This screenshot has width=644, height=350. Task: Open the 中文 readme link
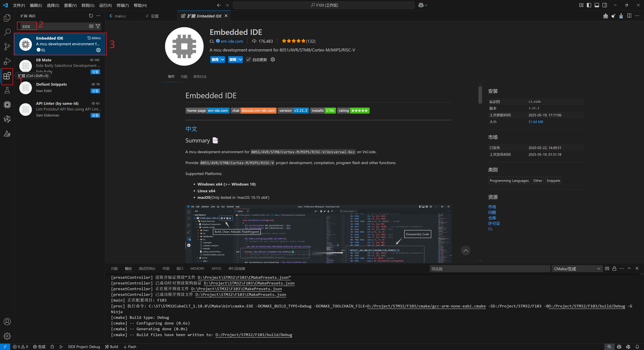191,129
